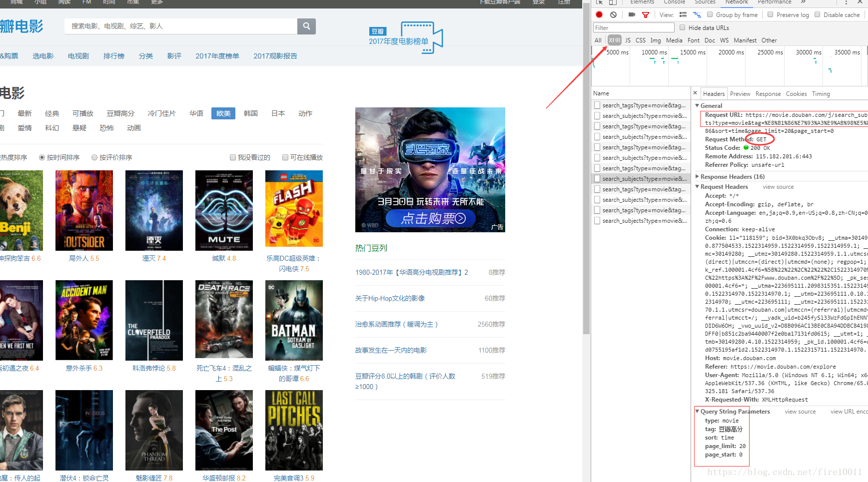Filter requests by Font type
This screenshot has width=868, height=482.
point(694,40)
